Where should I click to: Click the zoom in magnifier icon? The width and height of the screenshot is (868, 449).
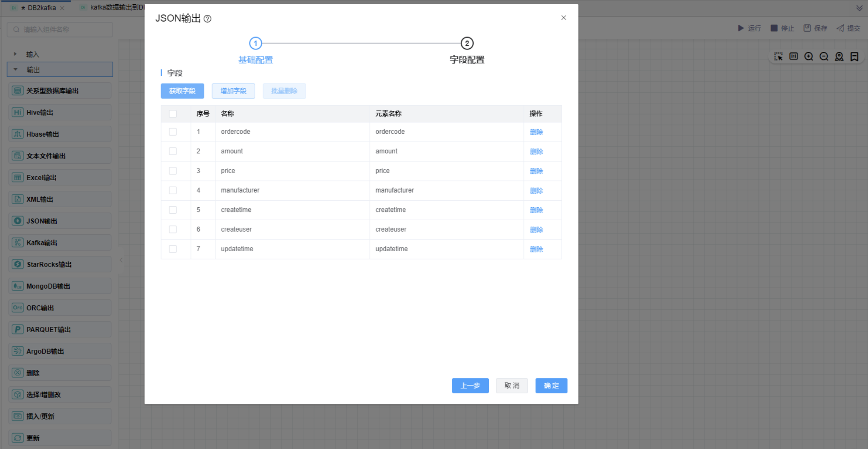809,57
